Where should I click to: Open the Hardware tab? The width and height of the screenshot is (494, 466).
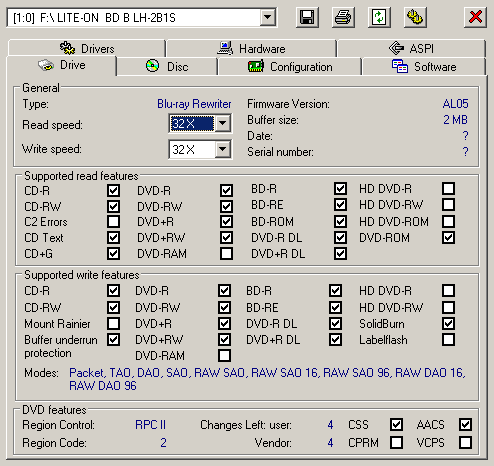(x=252, y=48)
